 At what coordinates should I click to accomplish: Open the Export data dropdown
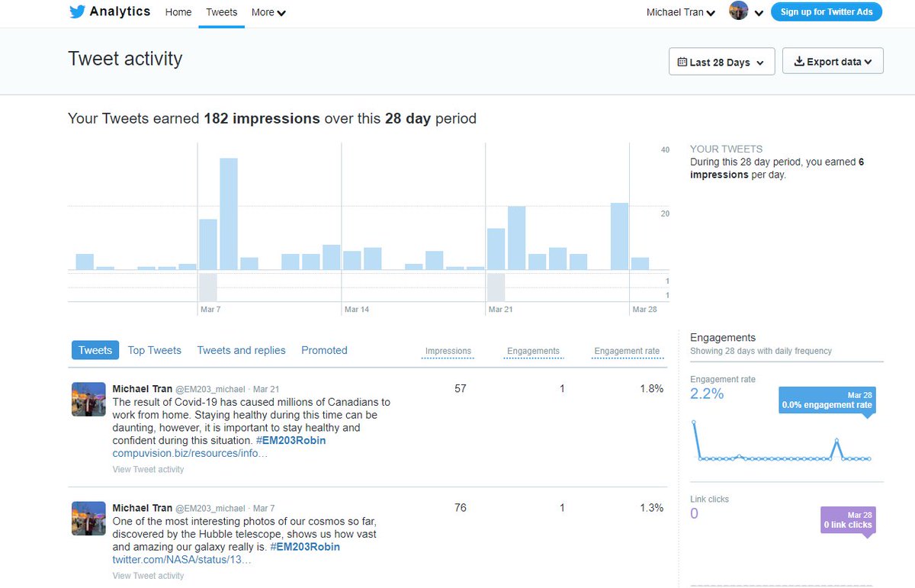point(833,62)
